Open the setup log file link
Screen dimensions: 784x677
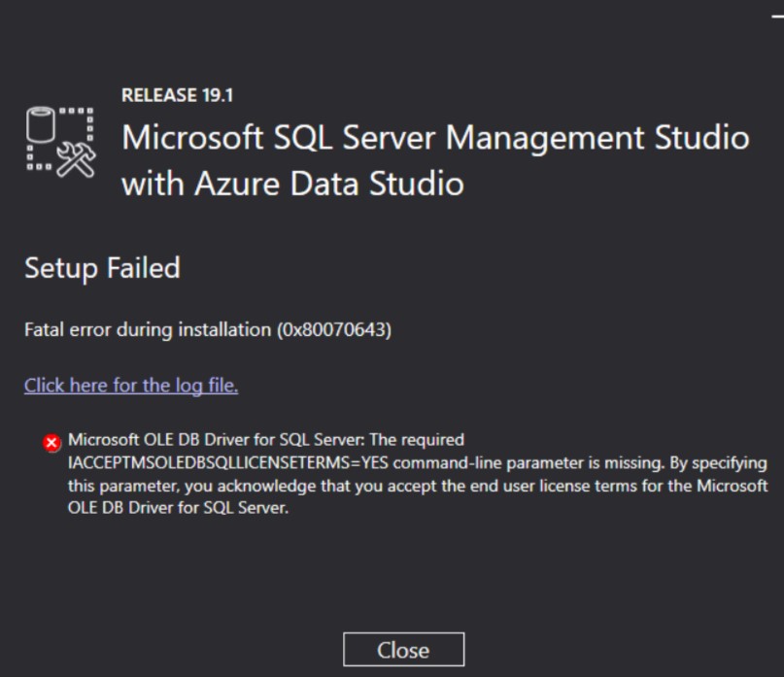pyautogui.click(x=131, y=386)
